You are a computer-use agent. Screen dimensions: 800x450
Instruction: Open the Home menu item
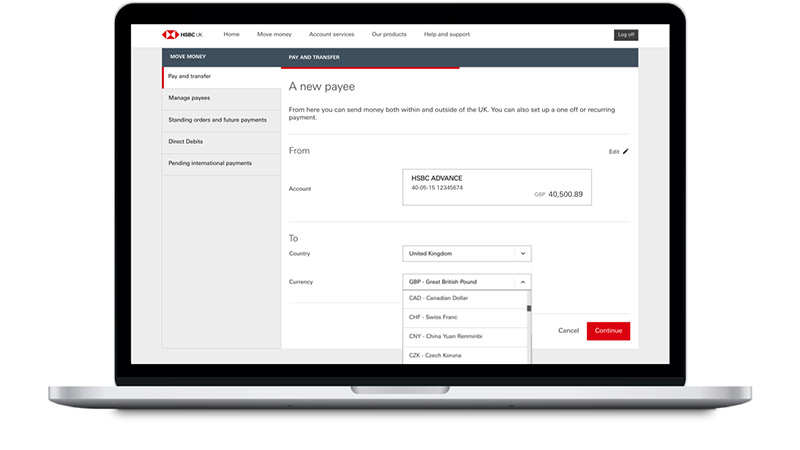[x=231, y=34]
